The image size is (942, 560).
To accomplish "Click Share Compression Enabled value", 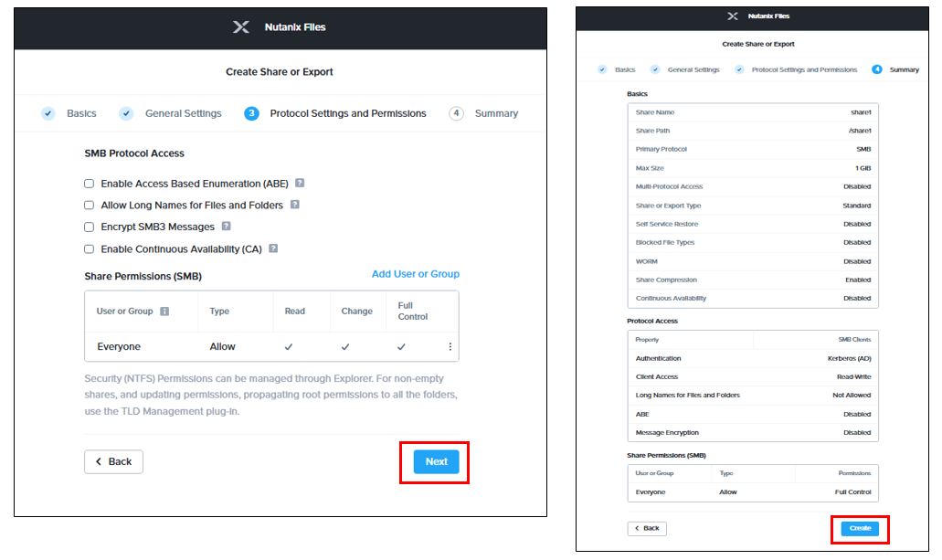I will (858, 280).
